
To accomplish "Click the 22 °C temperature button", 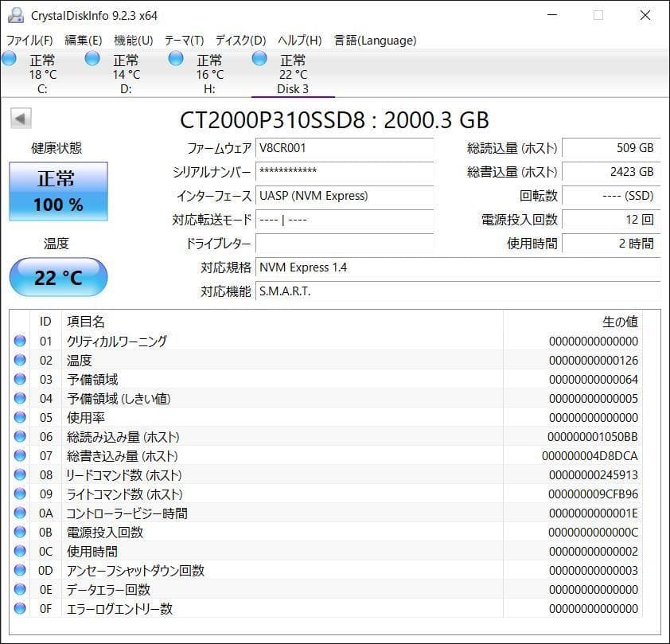I will click(59, 277).
